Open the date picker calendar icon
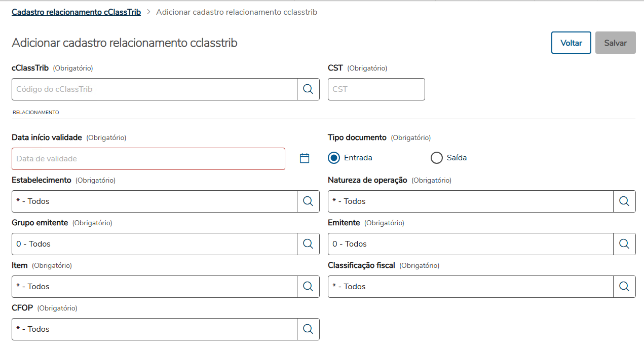 [305, 158]
